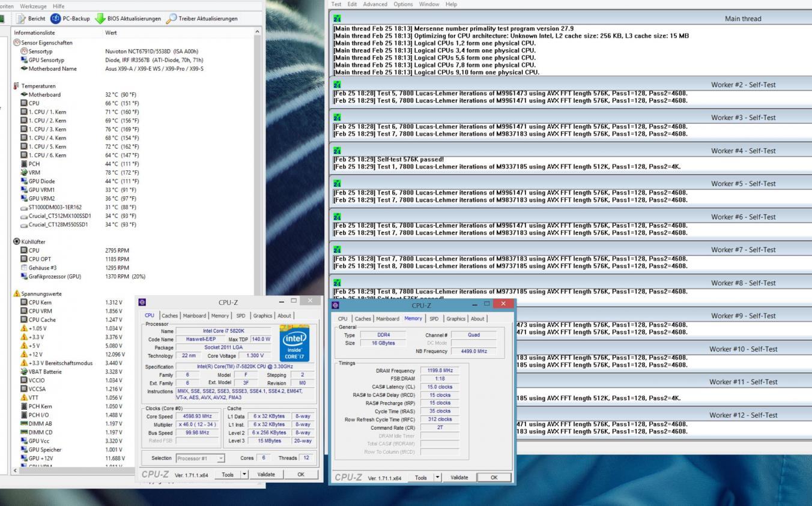
Task: Click the Intel Core i7 logo in CPU-Z
Action: [295, 343]
